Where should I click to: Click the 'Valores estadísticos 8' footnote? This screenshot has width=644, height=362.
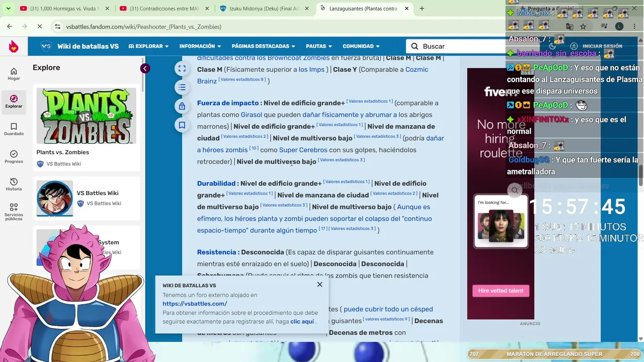pyautogui.click(x=242, y=79)
